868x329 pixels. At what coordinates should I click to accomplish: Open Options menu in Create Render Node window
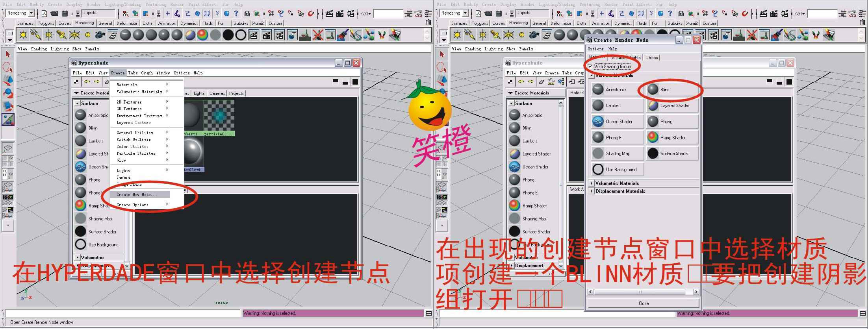pyautogui.click(x=595, y=49)
